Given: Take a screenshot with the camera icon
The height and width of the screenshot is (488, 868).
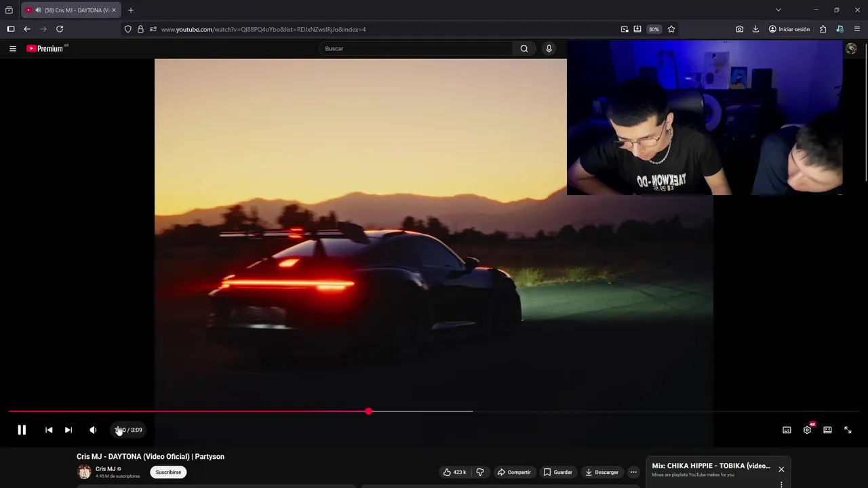Looking at the screenshot, I should click(x=739, y=29).
